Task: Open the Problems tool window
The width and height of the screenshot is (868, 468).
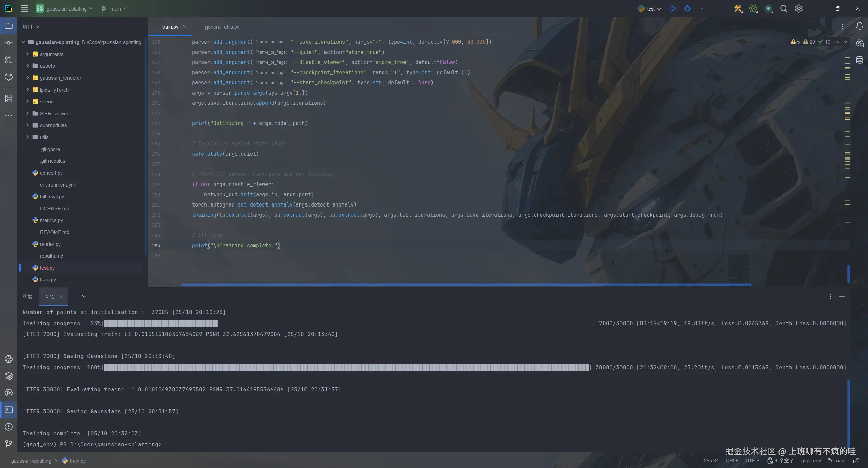Action: click(9, 427)
